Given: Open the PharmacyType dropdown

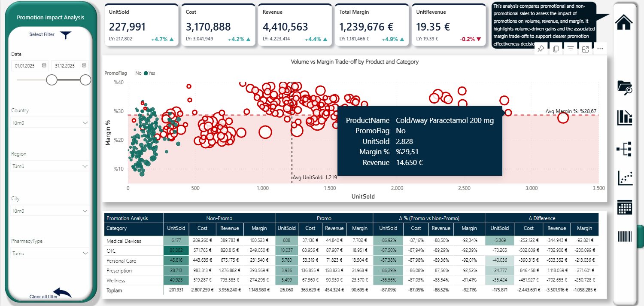Looking at the screenshot, I should (x=85, y=254).
